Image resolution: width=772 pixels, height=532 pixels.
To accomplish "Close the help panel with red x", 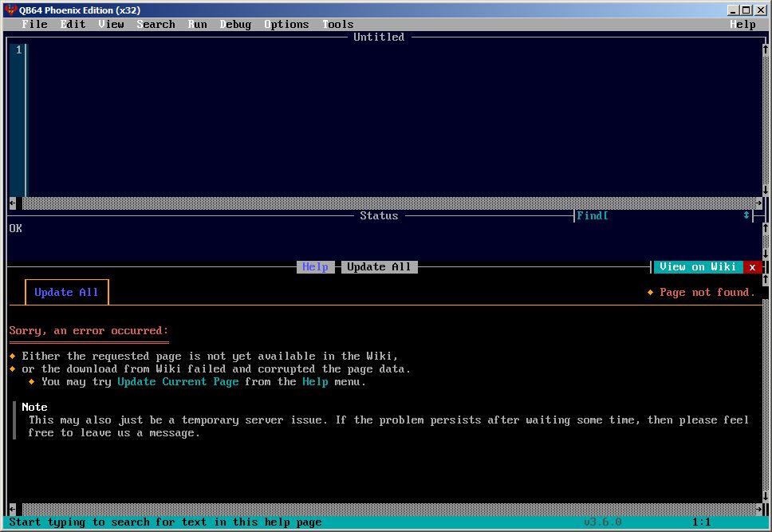I will (752, 267).
